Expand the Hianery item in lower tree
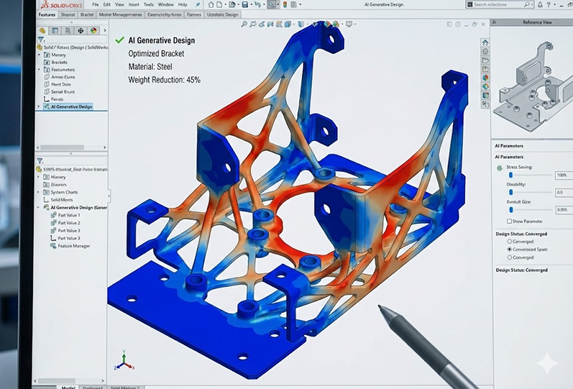 [39, 177]
